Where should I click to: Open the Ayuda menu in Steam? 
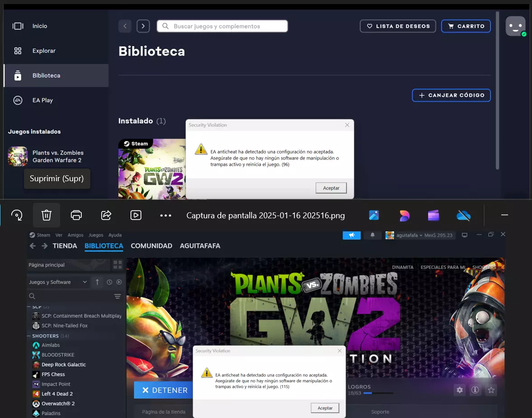[115, 235]
